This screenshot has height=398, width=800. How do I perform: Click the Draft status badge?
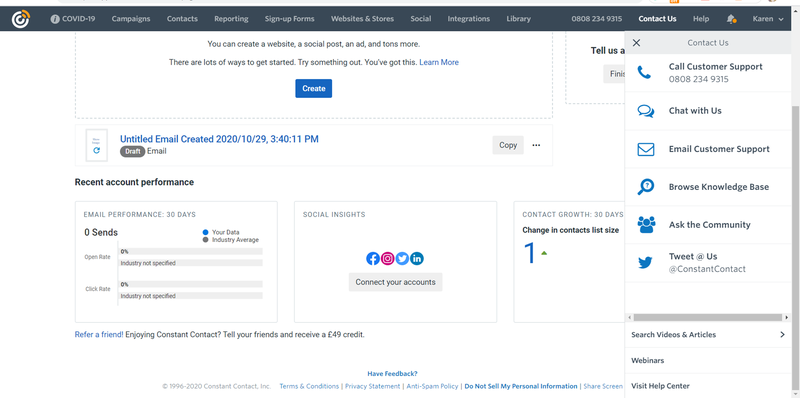[x=133, y=151]
